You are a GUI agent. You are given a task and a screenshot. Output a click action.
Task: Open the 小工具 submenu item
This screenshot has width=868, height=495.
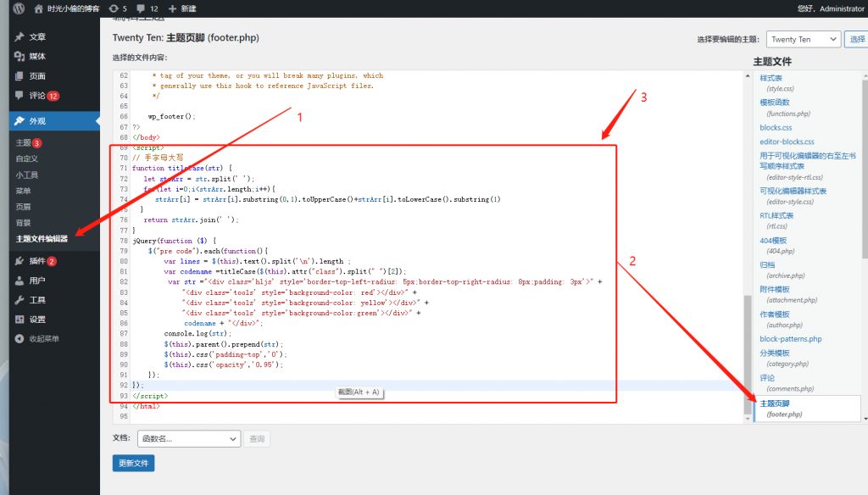[26, 175]
